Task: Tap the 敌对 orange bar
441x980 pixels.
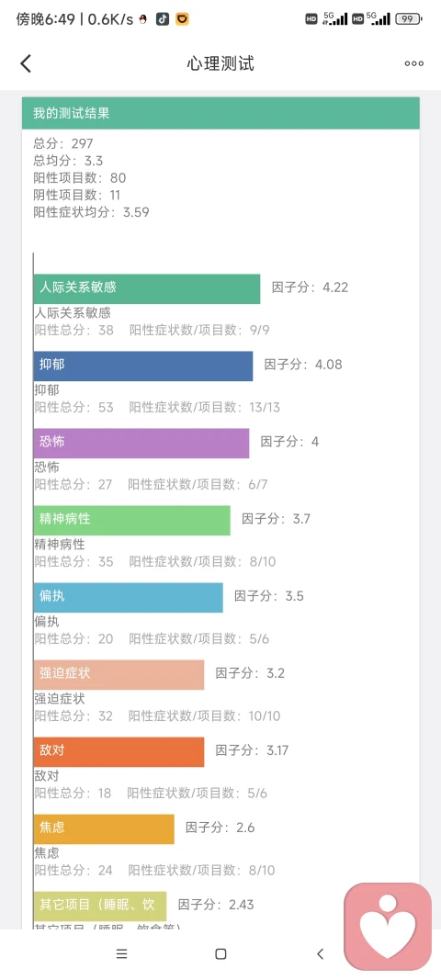Action: pyautogui.click(x=119, y=752)
